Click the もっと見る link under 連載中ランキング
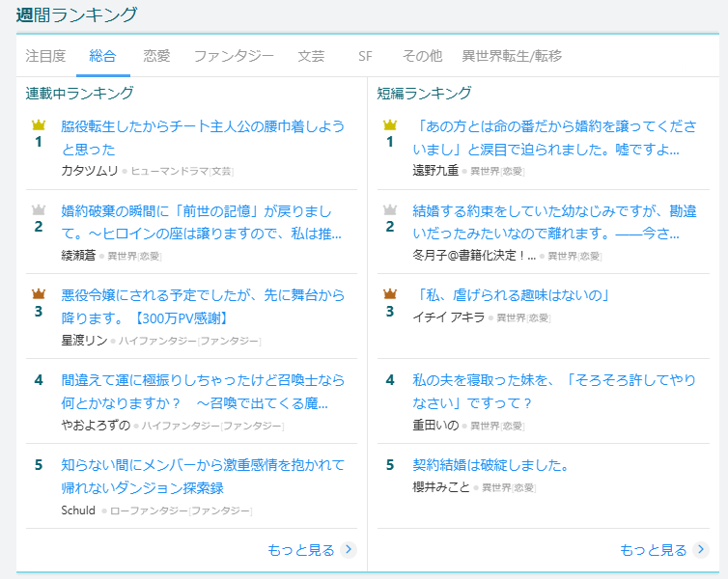Image resolution: width=728 pixels, height=579 pixels. [x=301, y=550]
